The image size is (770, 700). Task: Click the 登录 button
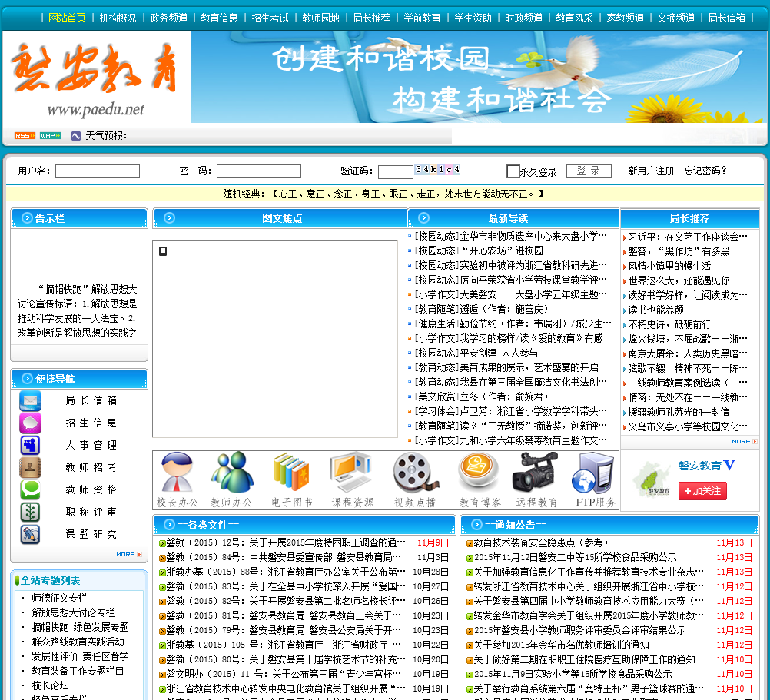point(589,171)
